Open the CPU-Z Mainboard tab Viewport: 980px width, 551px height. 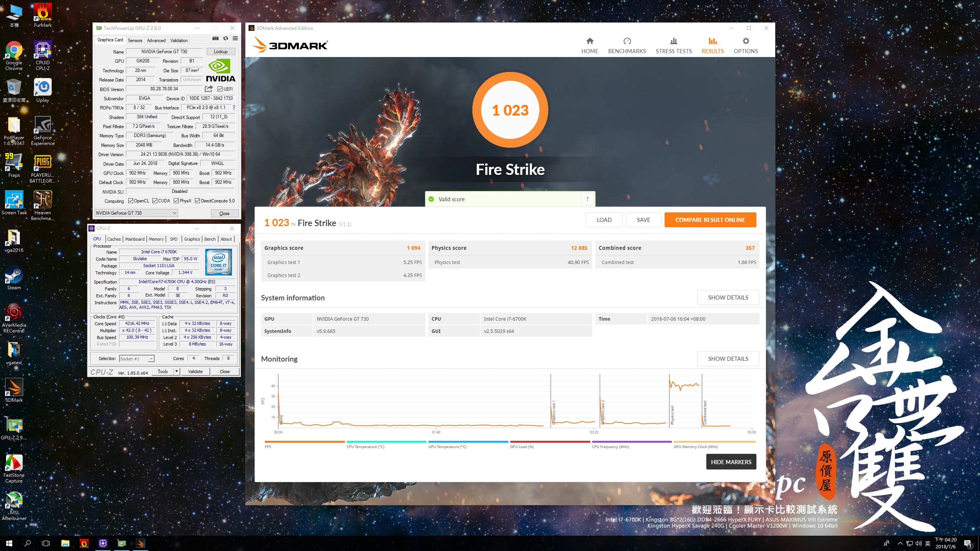(135, 239)
